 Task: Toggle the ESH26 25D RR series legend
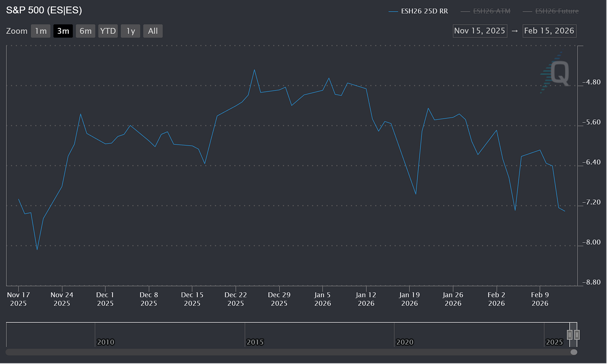click(x=418, y=11)
